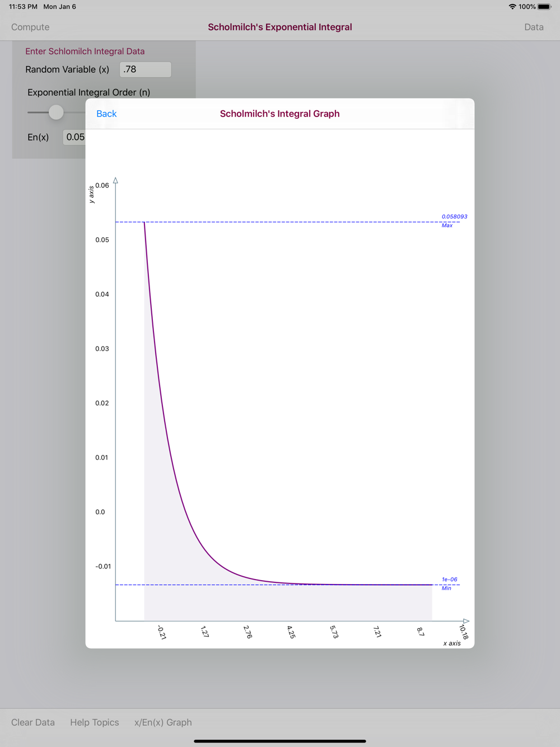Viewport: 560px width, 747px height.
Task: Tap Clear Data in bottom toolbar
Action: (33, 722)
